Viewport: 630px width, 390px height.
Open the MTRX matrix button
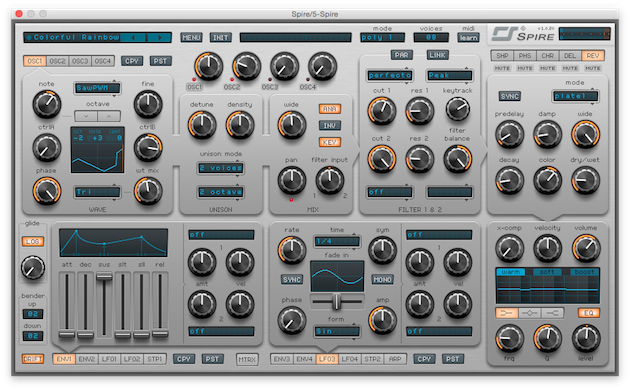pyautogui.click(x=247, y=359)
